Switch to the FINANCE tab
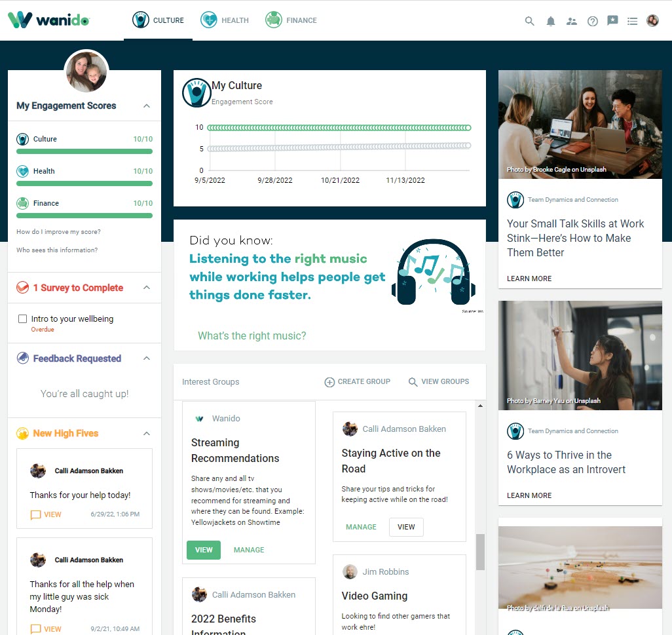Screen dimensions: 672x635 tap(291, 20)
